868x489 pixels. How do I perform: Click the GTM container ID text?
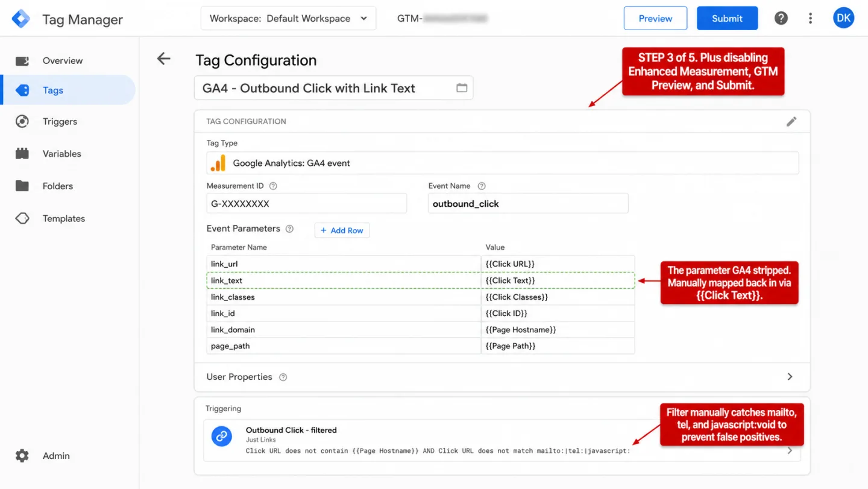[x=442, y=19]
